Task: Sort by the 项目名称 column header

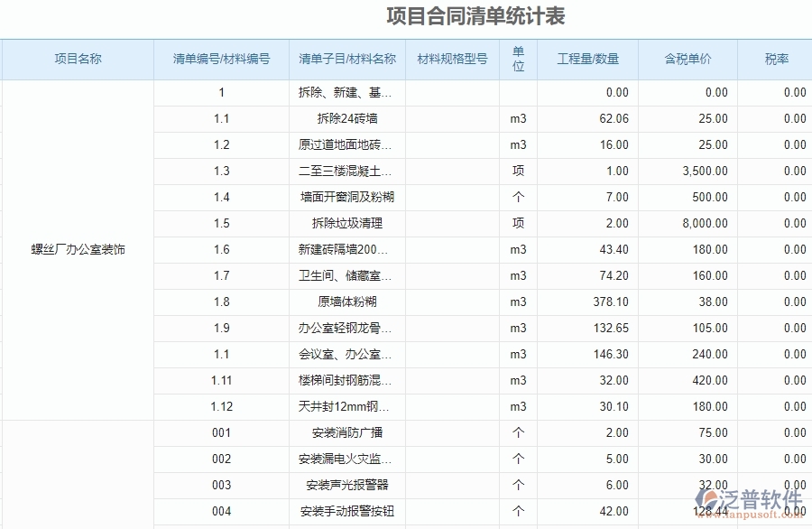Action: 78,59
